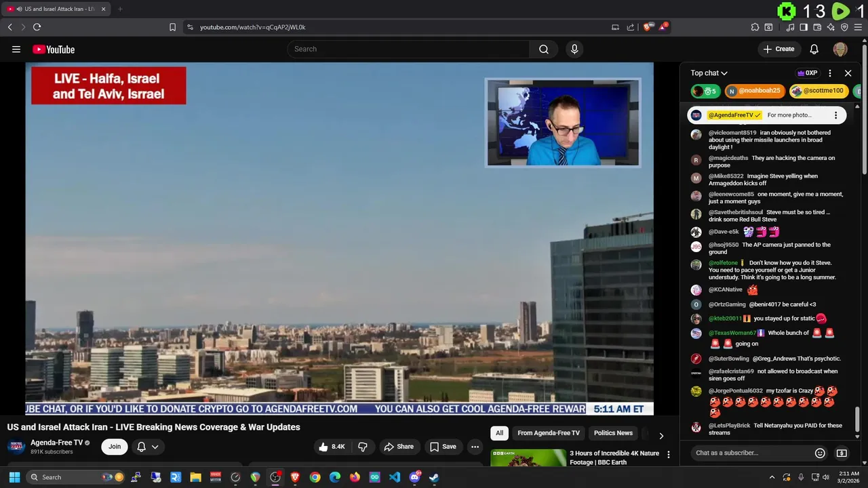Open Brave VPN shield icon
This screenshot has width=868, height=488.
pos(844,27)
